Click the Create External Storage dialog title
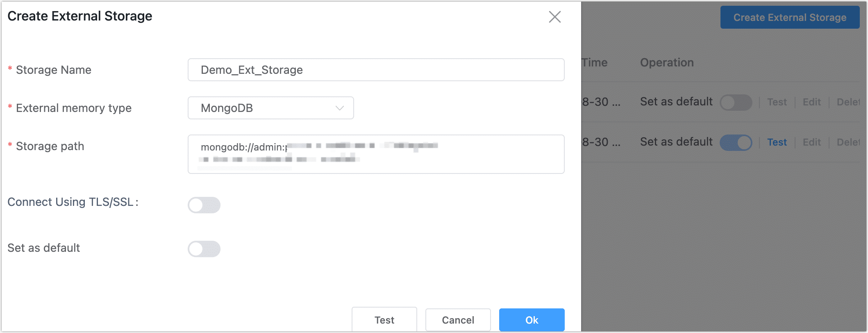The height and width of the screenshot is (333, 868). click(80, 16)
